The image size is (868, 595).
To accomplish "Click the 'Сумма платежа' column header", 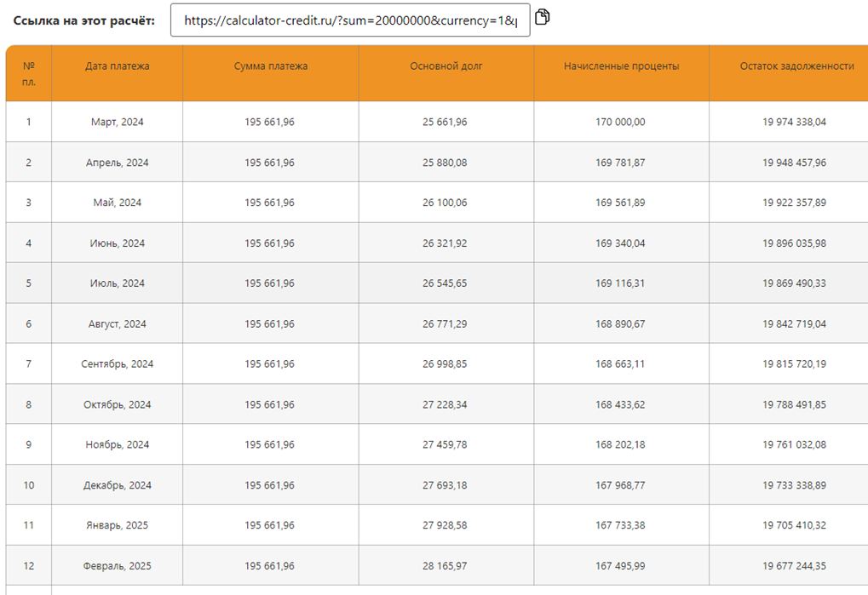I will click(x=270, y=73).
